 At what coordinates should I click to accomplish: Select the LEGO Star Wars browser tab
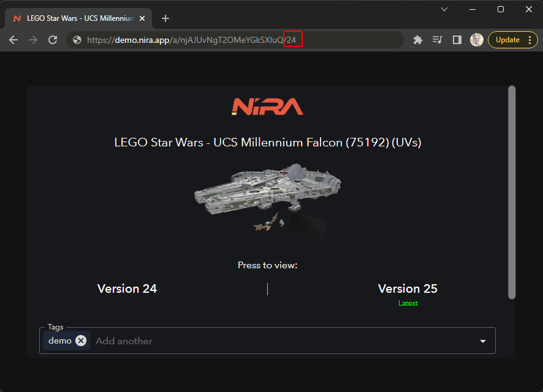tap(78, 19)
